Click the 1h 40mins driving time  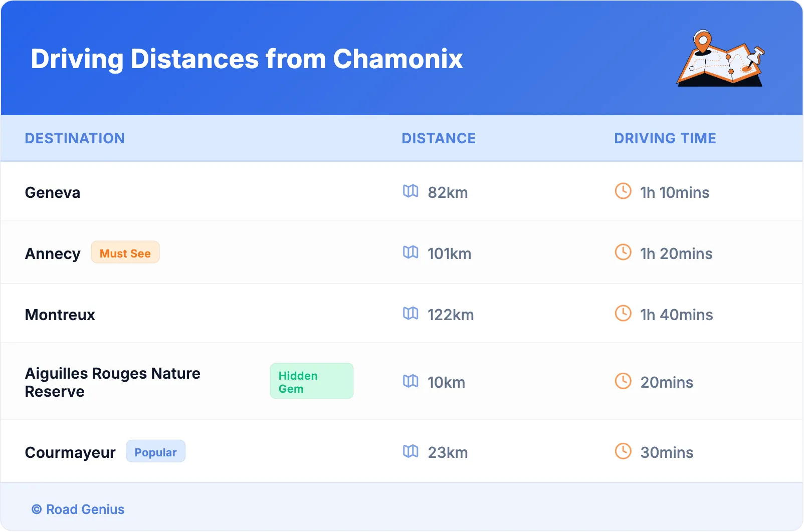click(x=677, y=315)
